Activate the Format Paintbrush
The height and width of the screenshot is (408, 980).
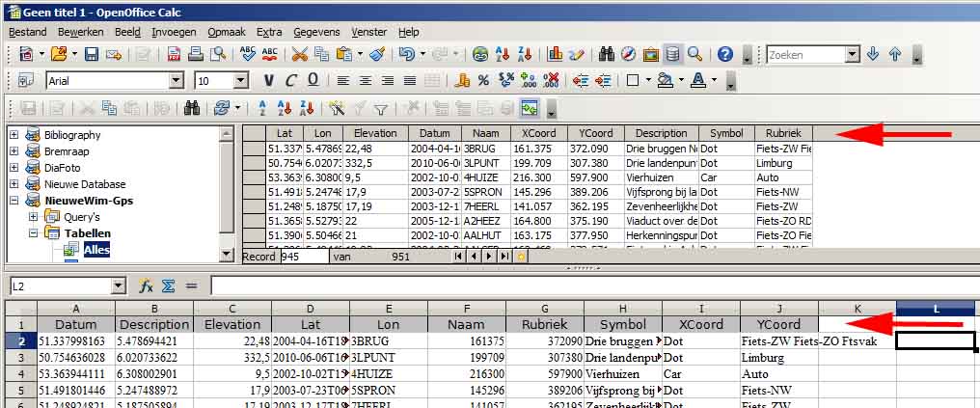click(377, 54)
